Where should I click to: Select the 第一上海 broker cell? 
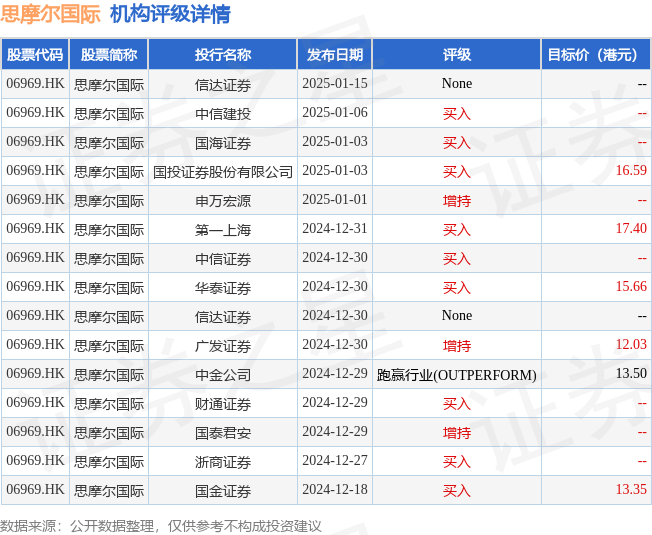click(x=223, y=230)
